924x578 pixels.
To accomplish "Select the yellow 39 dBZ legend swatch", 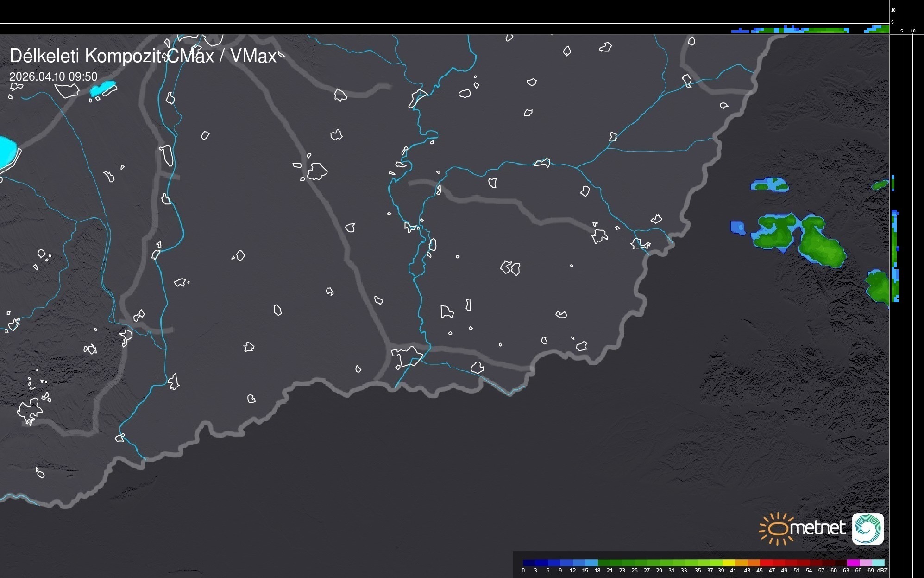I will 728,563.
